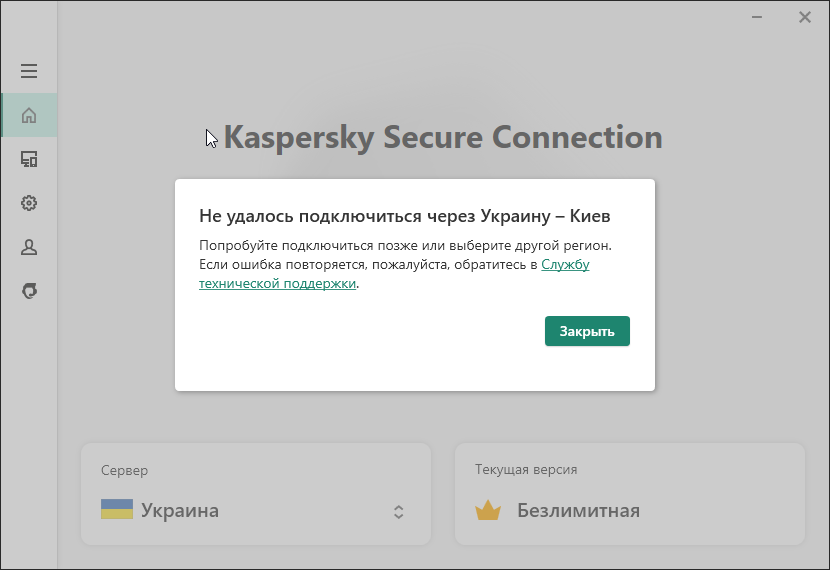830x570 pixels.
Task: Open the hamburger menu in the sidebar
Action: click(29, 71)
